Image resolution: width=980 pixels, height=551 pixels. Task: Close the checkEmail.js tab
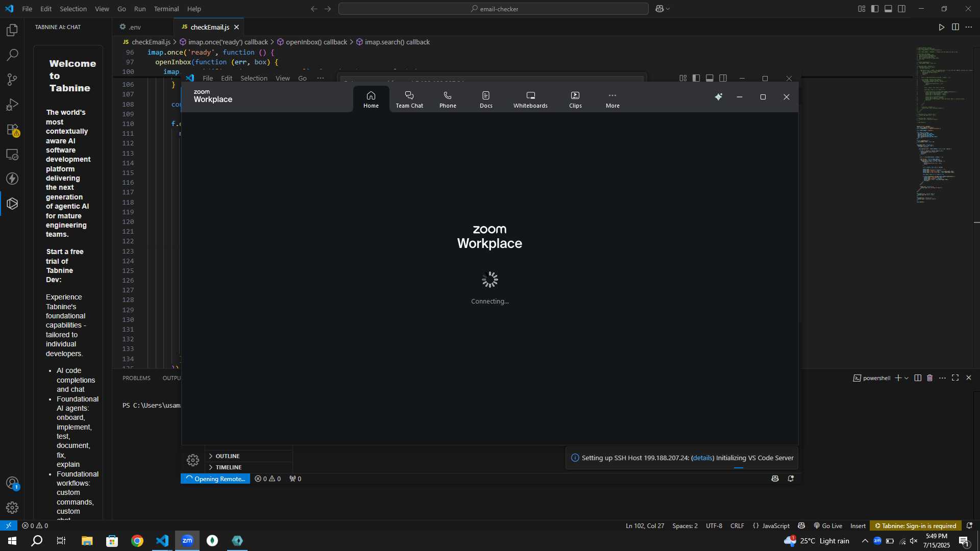pyautogui.click(x=236, y=27)
